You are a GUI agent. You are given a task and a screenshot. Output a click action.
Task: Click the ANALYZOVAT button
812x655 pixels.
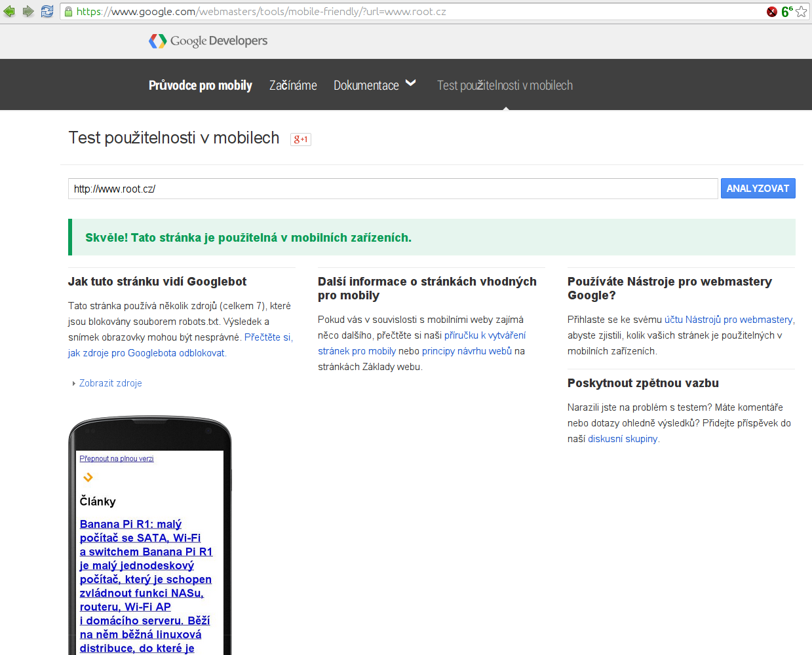coord(758,188)
